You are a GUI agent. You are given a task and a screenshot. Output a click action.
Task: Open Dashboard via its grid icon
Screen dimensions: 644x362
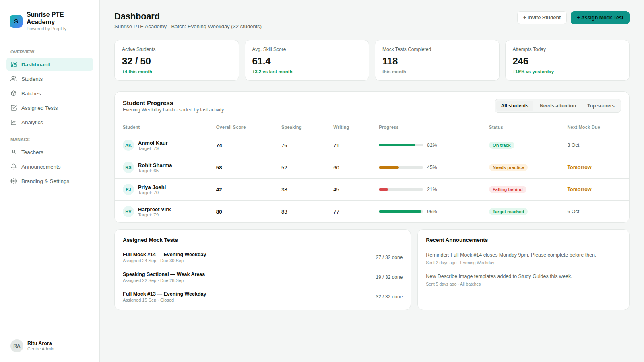click(14, 64)
